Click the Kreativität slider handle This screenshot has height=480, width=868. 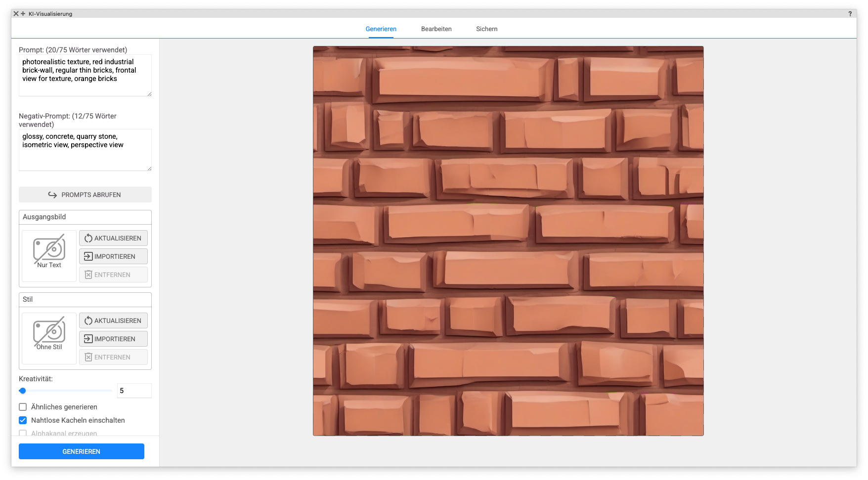click(23, 391)
